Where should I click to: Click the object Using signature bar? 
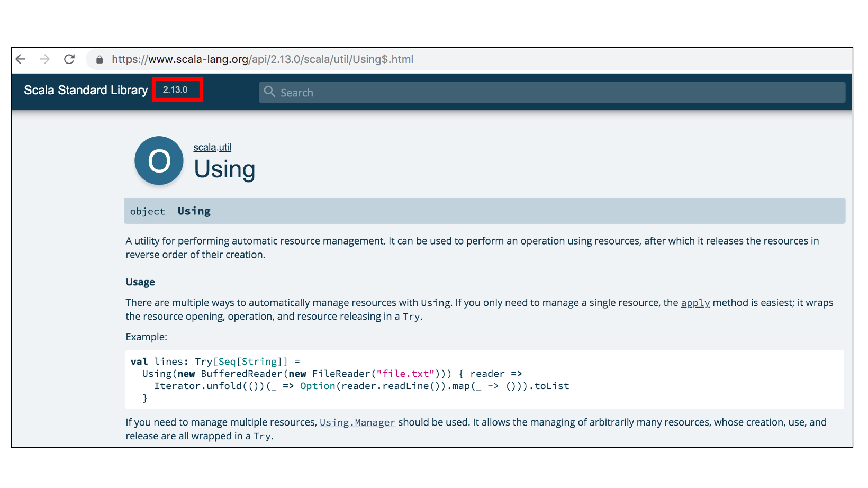click(484, 211)
